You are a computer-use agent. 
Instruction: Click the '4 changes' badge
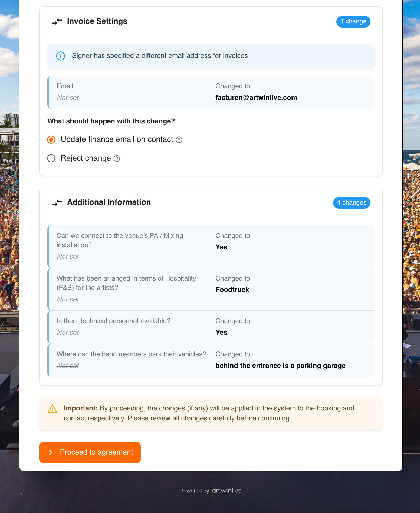click(352, 203)
